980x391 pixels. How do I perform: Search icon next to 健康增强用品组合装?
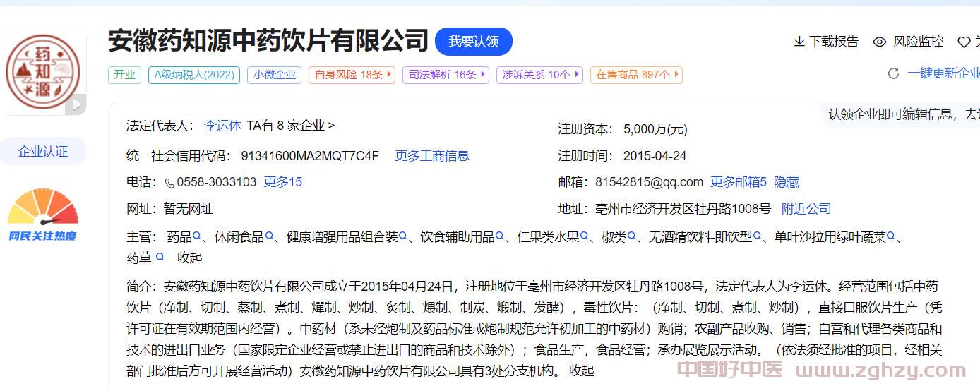coord(402,236)
